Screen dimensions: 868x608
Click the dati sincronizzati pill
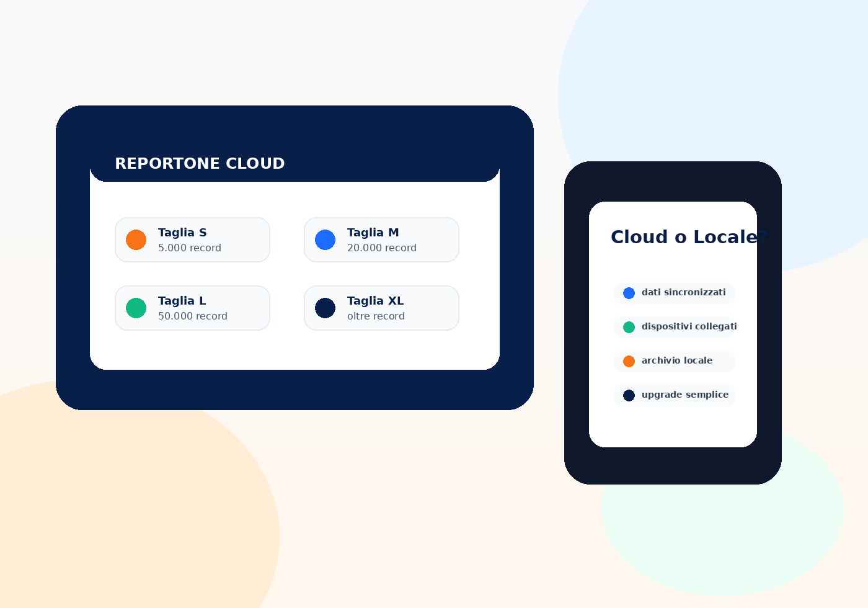coord(675,293)
